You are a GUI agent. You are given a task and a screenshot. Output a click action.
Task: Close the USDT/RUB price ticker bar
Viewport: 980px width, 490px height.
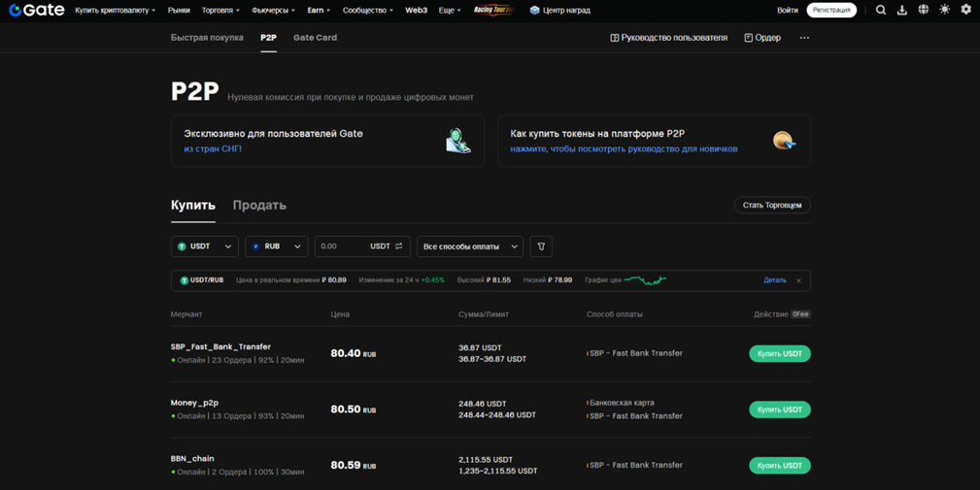(798, 280)
